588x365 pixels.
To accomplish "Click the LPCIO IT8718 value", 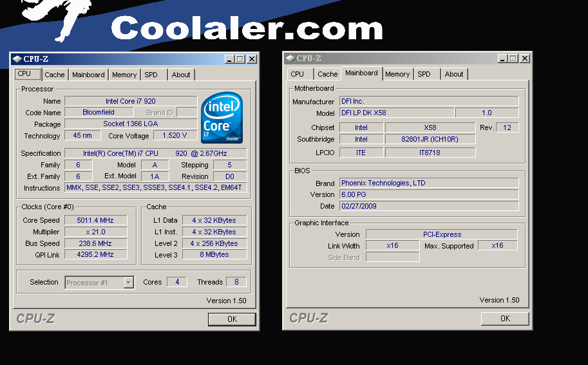I will pos(430,153).
